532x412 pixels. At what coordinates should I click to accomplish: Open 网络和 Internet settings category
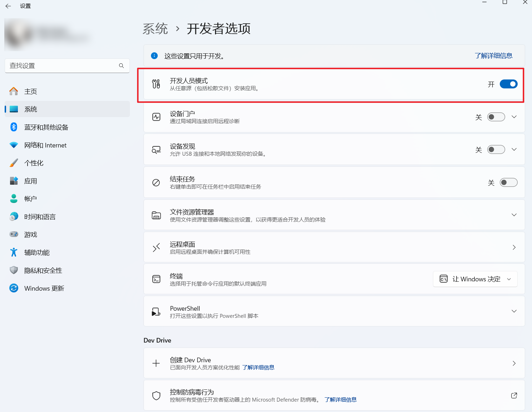[x=45, y=145]
